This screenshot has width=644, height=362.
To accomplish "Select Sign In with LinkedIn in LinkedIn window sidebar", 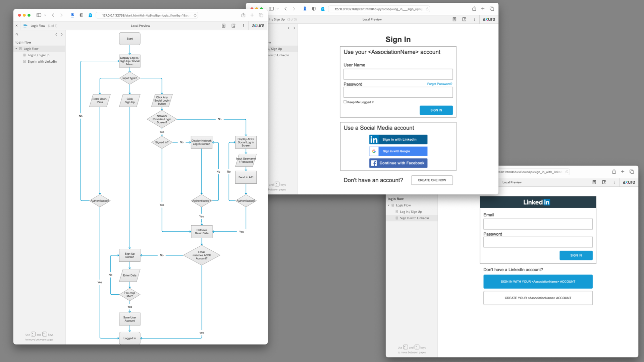I will [x=414, y=218].
